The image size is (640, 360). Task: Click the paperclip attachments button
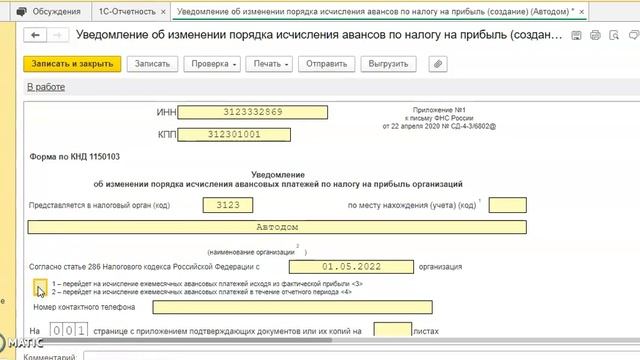438,64
